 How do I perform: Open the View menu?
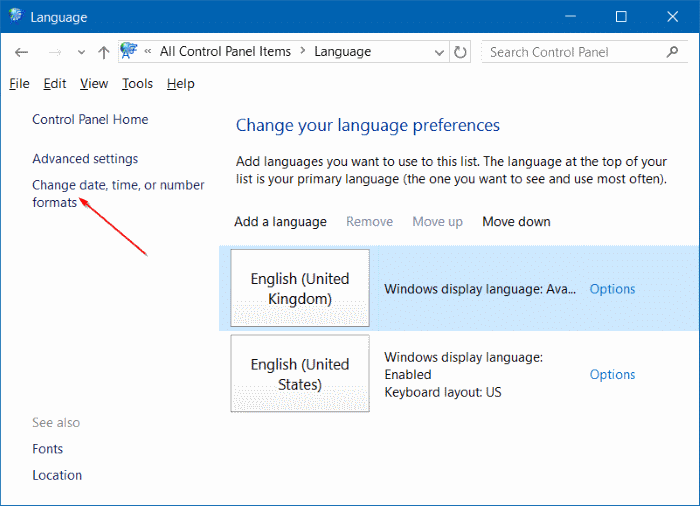coord(94,84)
